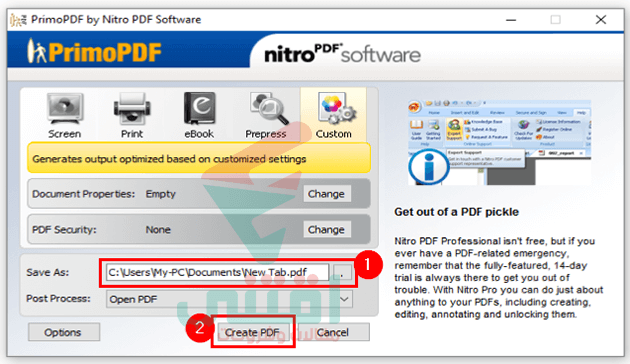Open the browse button beside Save As path
Image resolution: width=630 pixels, height=364 pixels.
[x=342, y=272]
